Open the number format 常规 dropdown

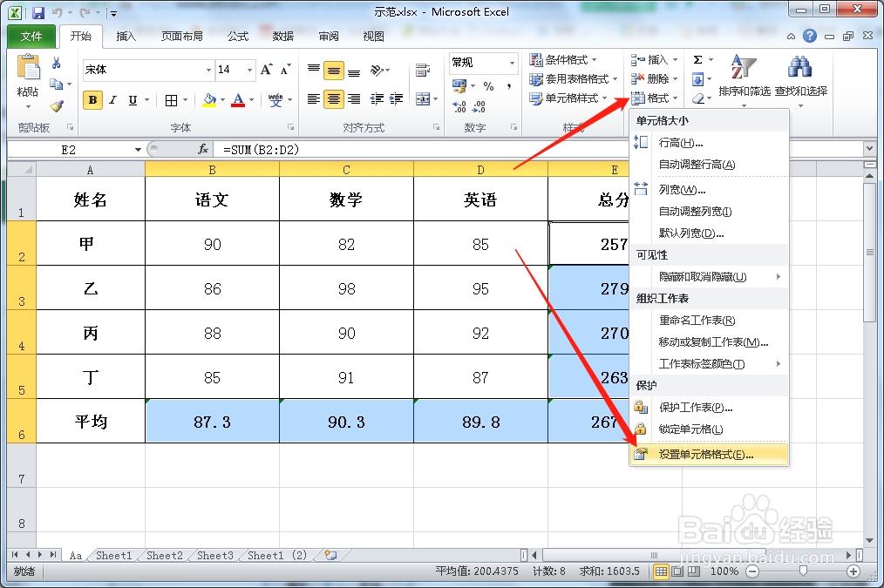click(x=512, y=63)
